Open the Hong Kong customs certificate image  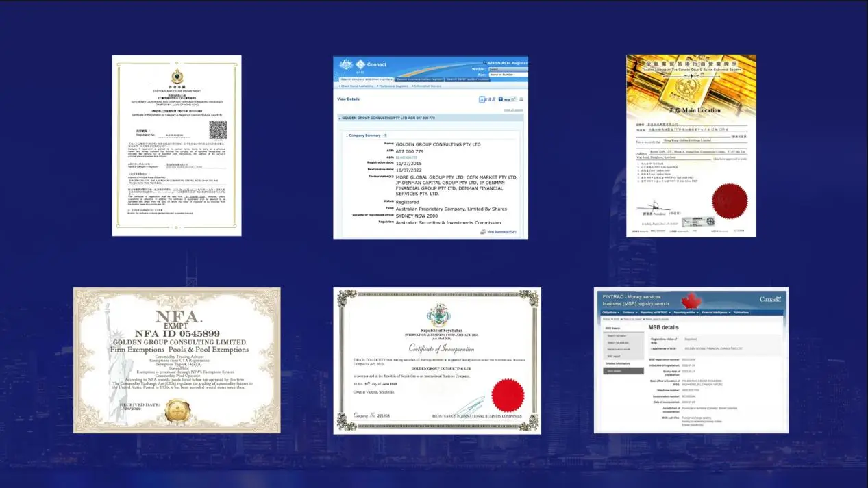177,146
